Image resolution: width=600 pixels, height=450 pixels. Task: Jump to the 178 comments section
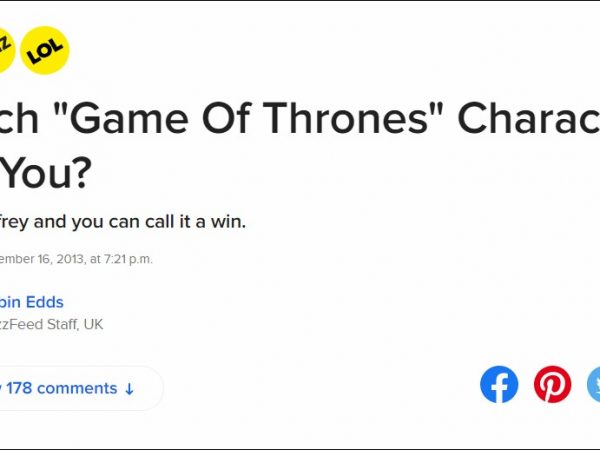70,388
